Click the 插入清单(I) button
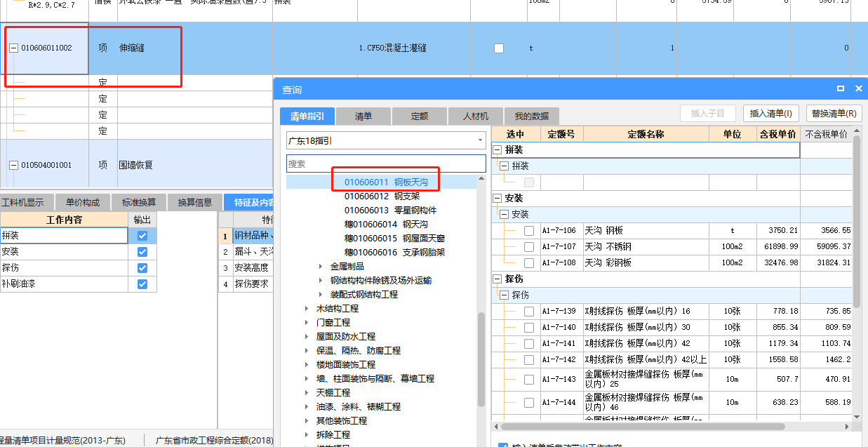Viewport: 868px width, 447px height. click(770, 114)
